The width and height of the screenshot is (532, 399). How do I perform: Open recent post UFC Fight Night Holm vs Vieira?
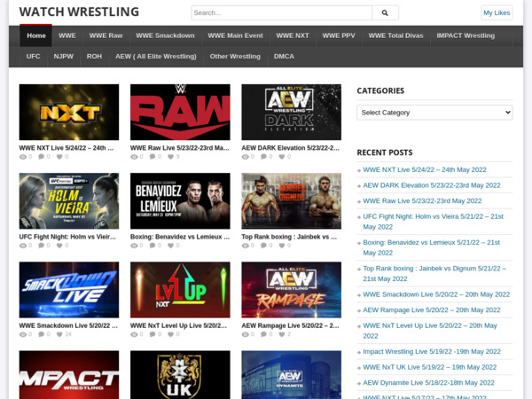coord(434,222)
